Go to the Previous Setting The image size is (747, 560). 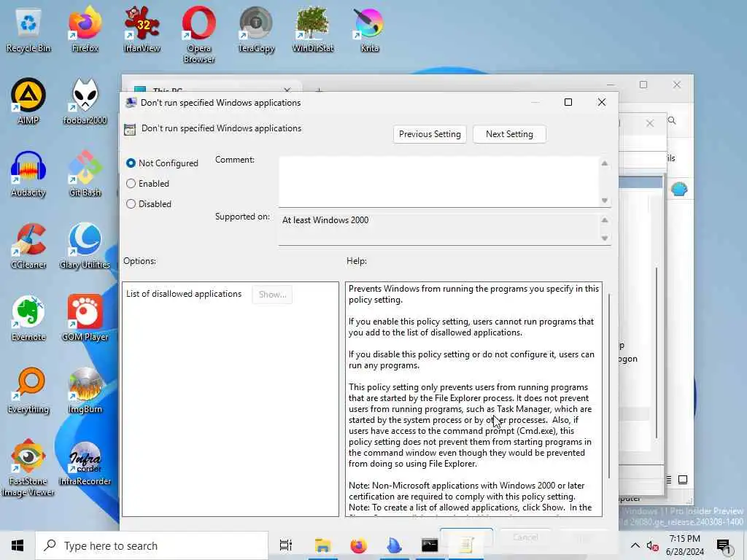430,134
